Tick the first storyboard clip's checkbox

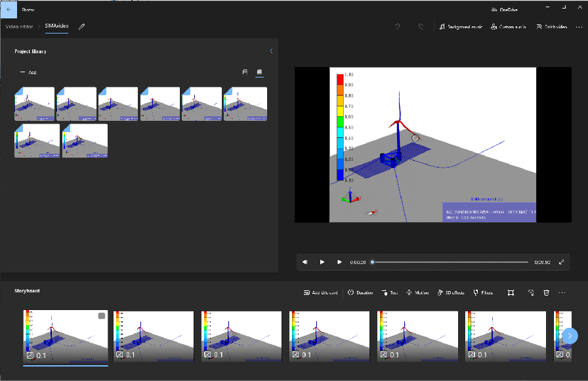(102, 317)
